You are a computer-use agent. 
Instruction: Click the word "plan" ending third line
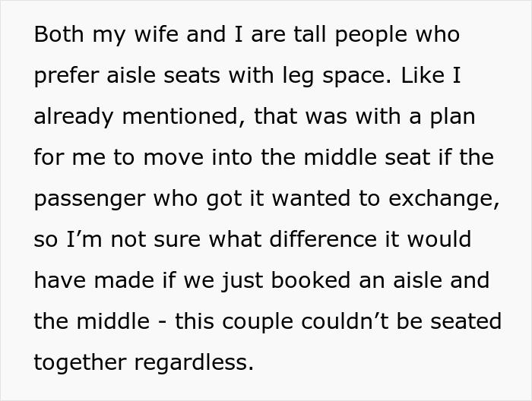coord(453,117)
